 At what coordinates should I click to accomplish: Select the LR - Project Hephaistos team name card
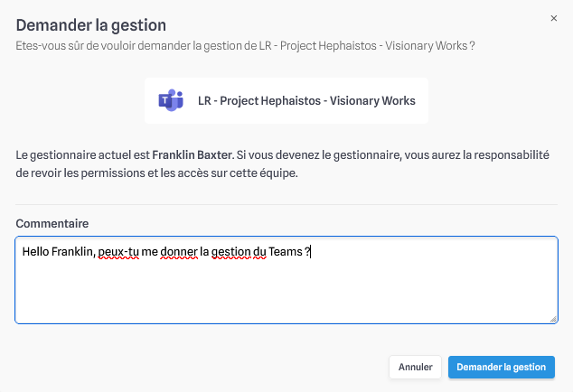click(286, 100)
